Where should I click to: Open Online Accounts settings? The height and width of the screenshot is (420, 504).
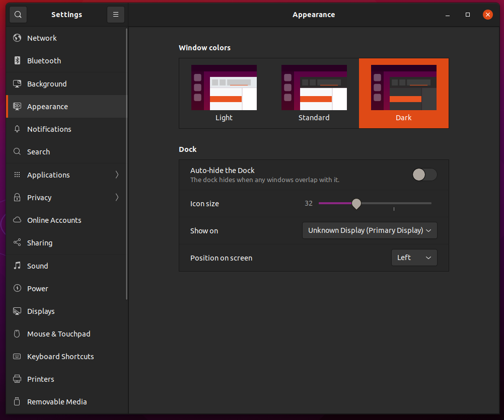66,220
